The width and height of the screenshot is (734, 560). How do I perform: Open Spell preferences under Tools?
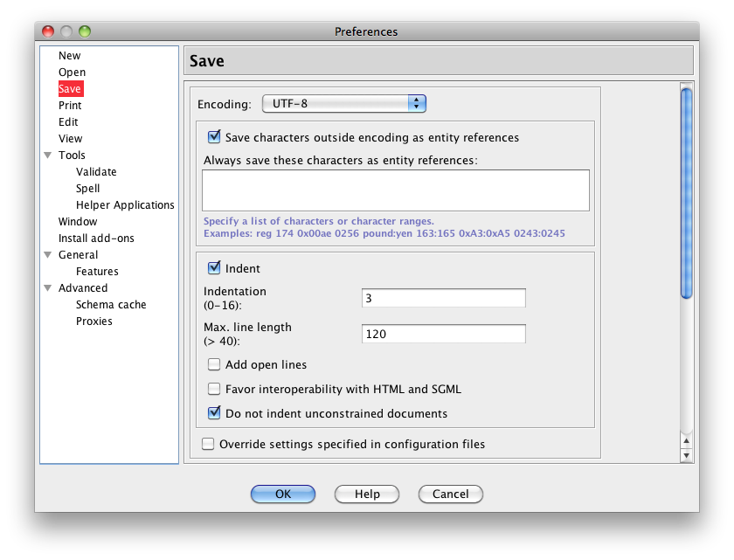click(87, 188)
